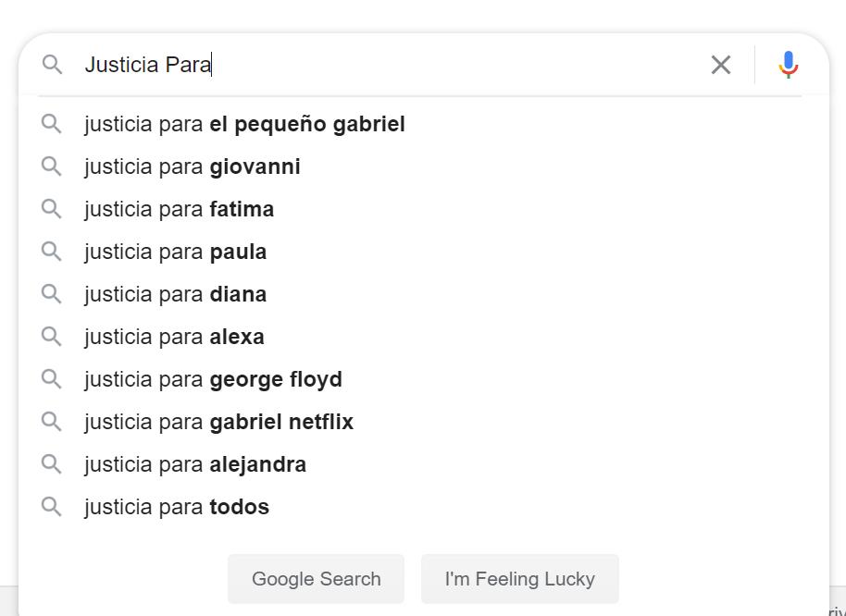
Task: Choose suggestion 'justicia para todos'
Action: click(x=176, y=507)
